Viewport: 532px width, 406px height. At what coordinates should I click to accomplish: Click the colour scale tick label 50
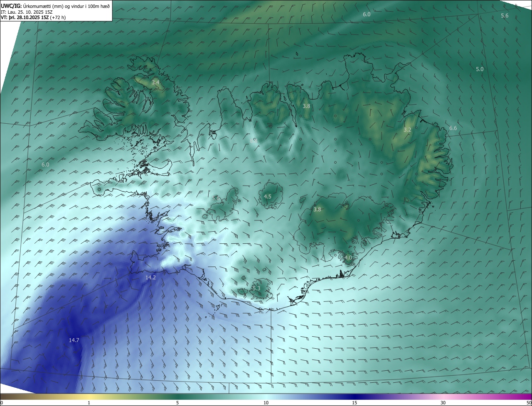click(529, 403)
